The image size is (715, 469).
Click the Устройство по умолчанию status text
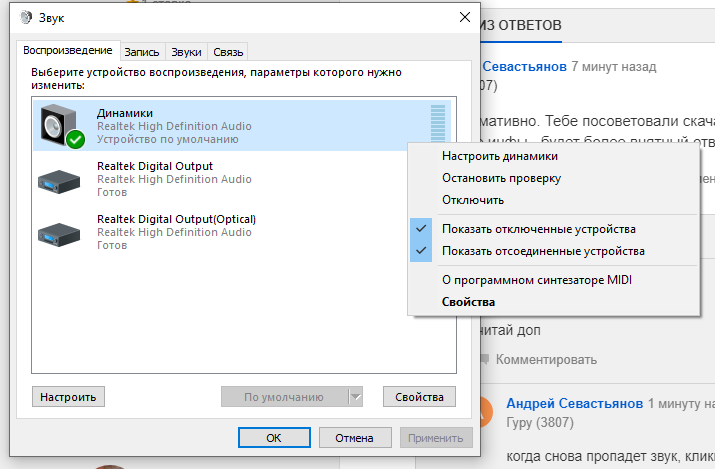click(x=167, y=139)
